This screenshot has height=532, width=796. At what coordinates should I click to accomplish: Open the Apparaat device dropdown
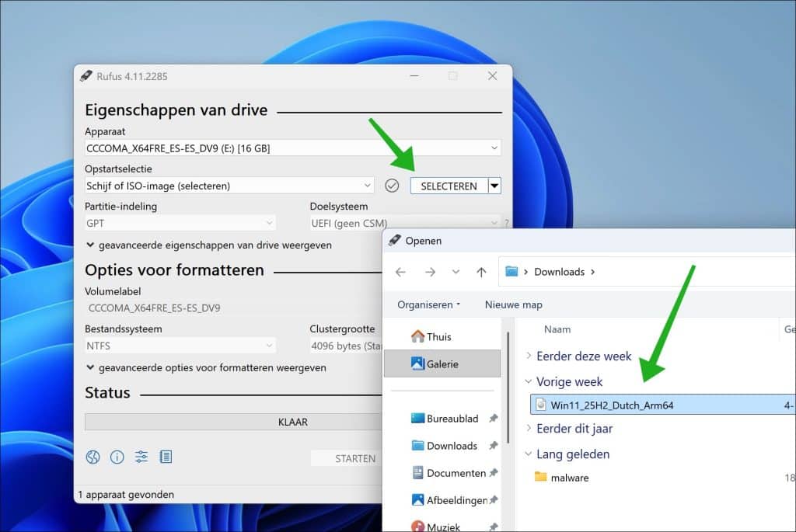(x=292, y=148)
